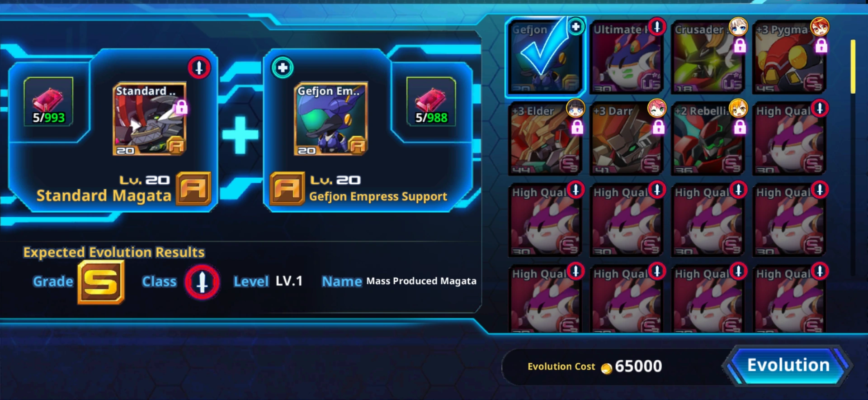Select the +3 Darr unit card

(627, 138)
